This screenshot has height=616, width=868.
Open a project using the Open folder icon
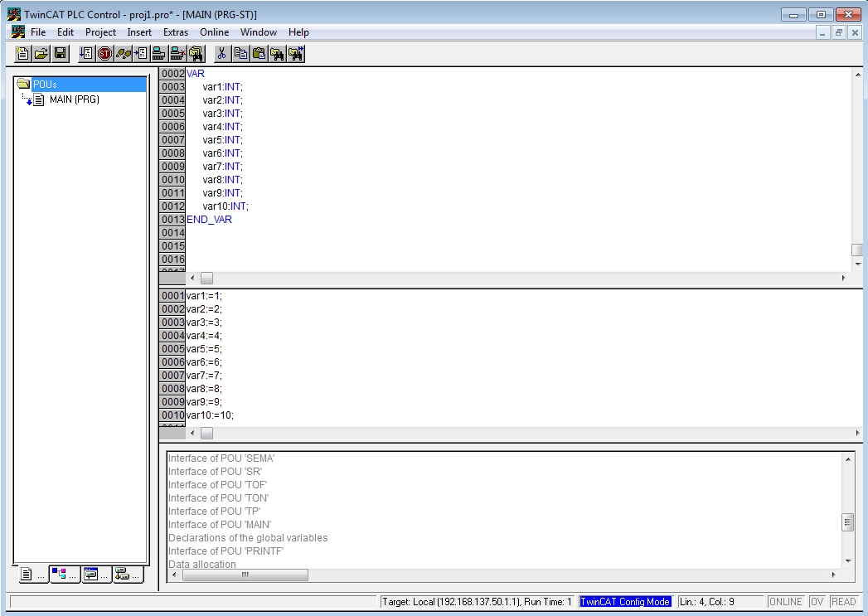(40, 53)
